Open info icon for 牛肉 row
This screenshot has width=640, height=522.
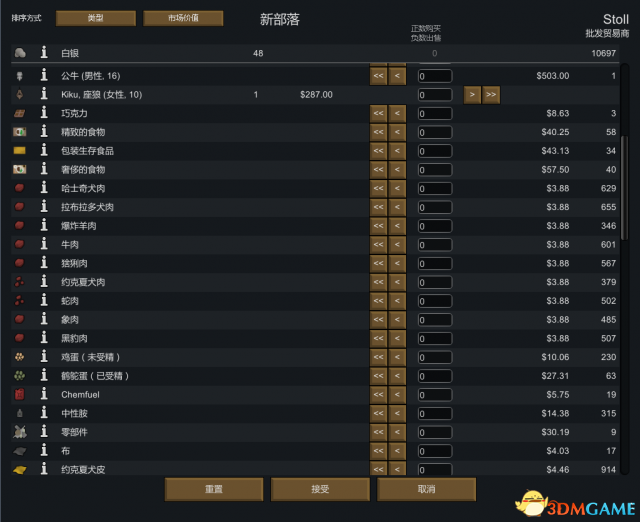tap(44, 244)
